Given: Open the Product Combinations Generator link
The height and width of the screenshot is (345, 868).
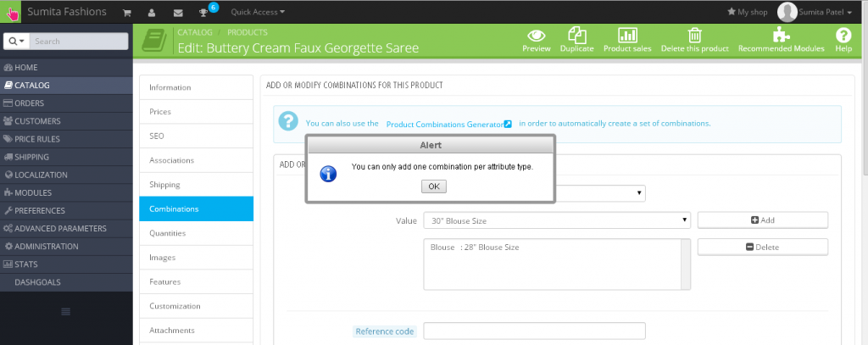Looking at the screenshot, I should [448, 124].
